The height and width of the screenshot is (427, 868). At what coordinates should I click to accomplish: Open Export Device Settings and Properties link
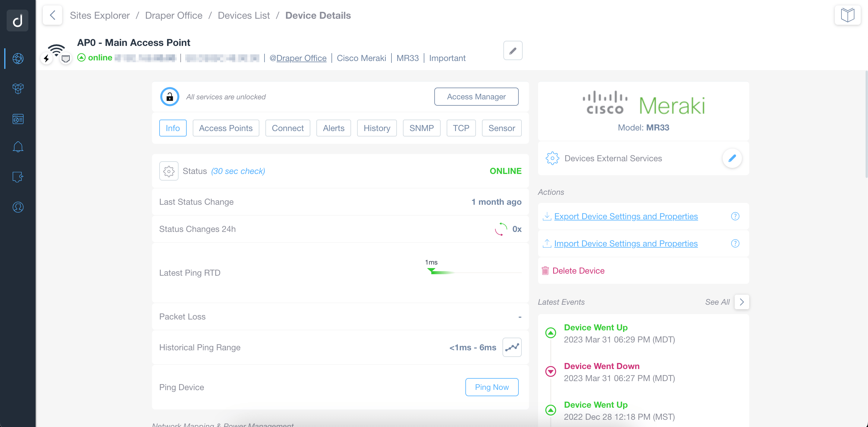626,216
